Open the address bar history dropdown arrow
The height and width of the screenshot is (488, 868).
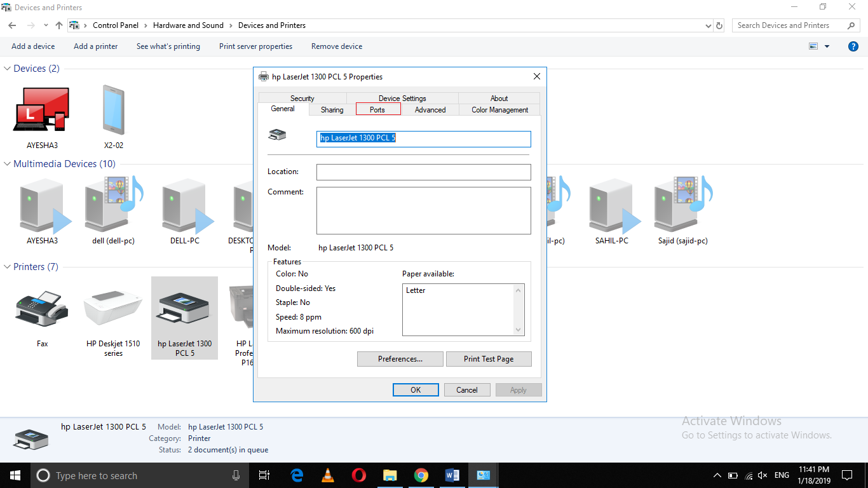708,25
